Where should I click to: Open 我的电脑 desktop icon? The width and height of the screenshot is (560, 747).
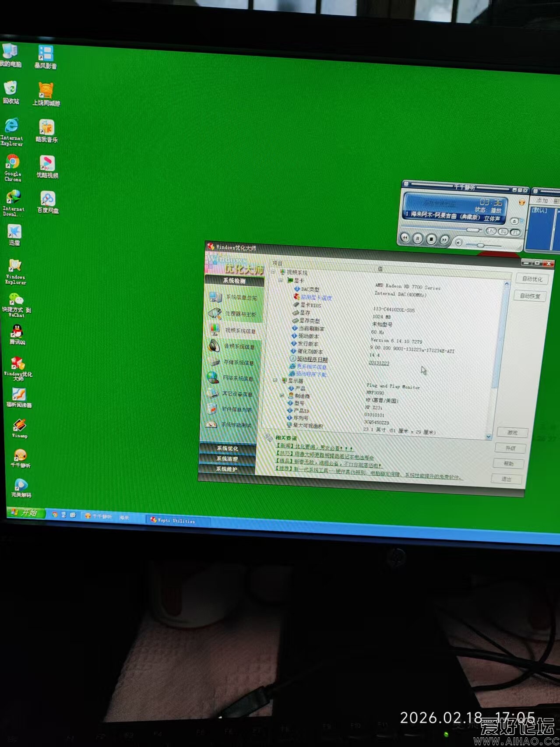point(11,56)
